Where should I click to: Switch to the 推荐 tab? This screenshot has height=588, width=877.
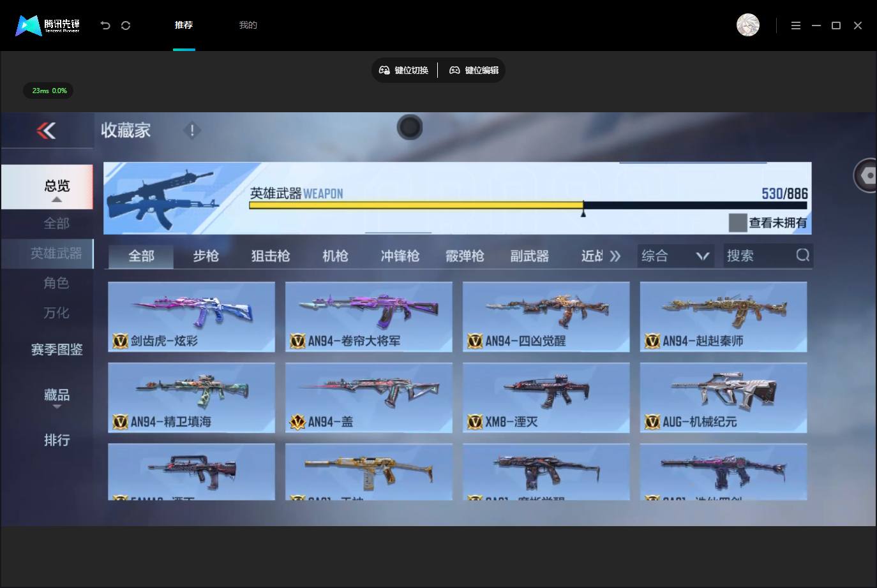[x=184, y=25]
